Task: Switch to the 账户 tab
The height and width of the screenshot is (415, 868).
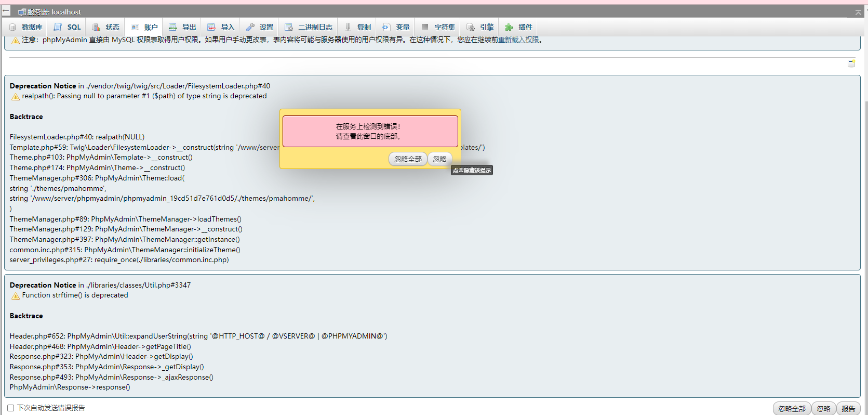Action: click(x=144, y=27)
